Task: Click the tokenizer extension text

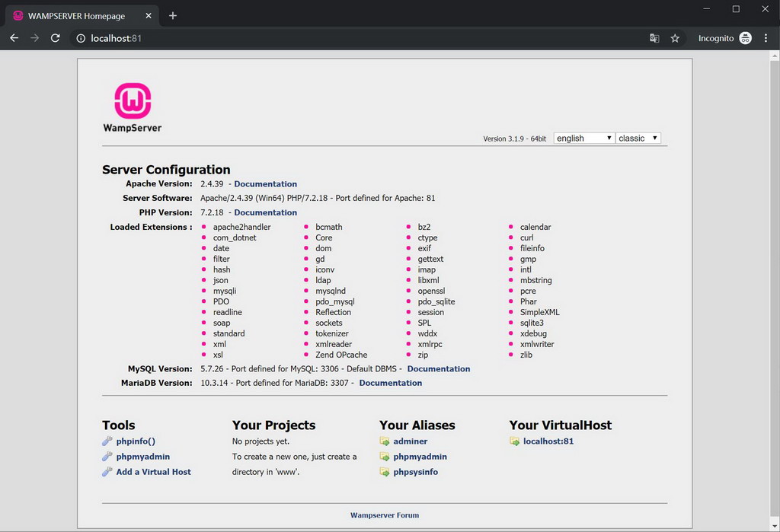Action: (332, 333)
